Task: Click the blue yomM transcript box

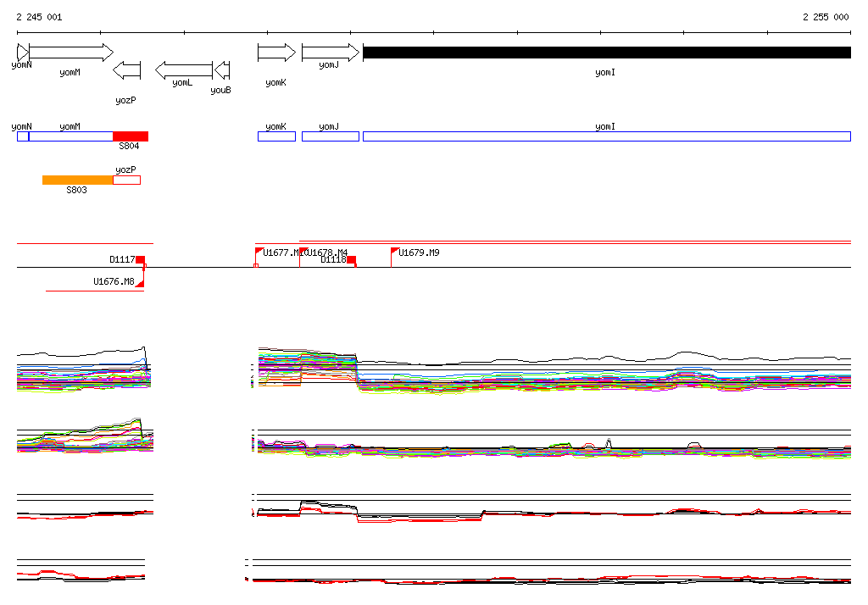Action: [x=71, y=136]
